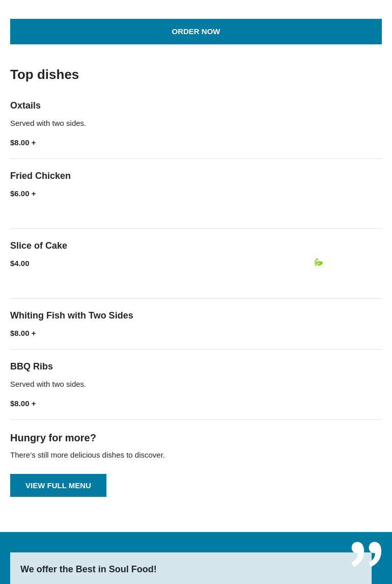The image size is (392, 584).
Task: Select the Oxtails dish title
Action: pos(25,105)
